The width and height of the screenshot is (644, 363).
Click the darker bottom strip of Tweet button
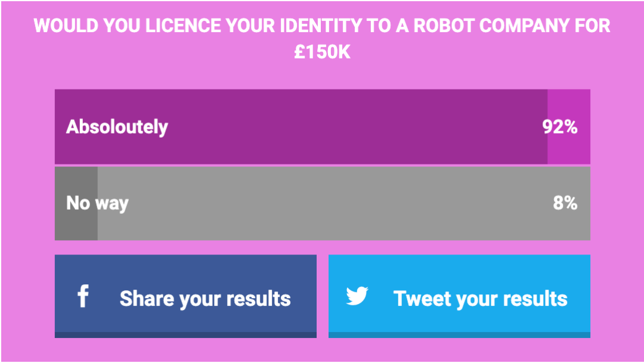[459, 335]
